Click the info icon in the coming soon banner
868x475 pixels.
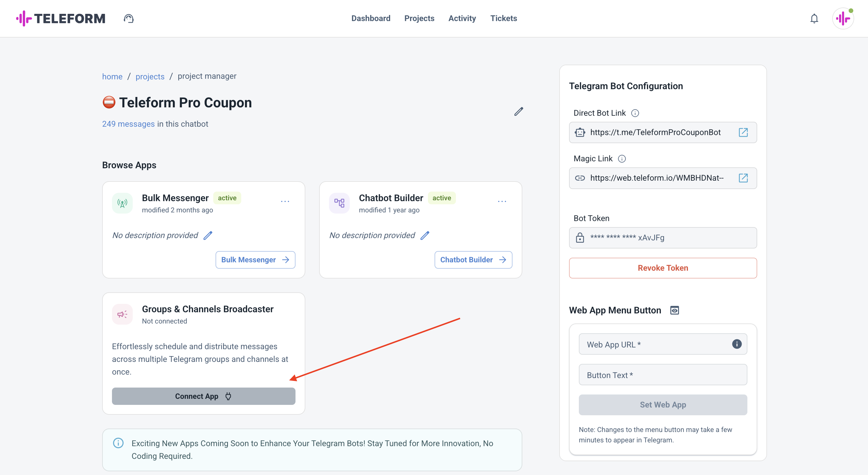pos(118,443)
